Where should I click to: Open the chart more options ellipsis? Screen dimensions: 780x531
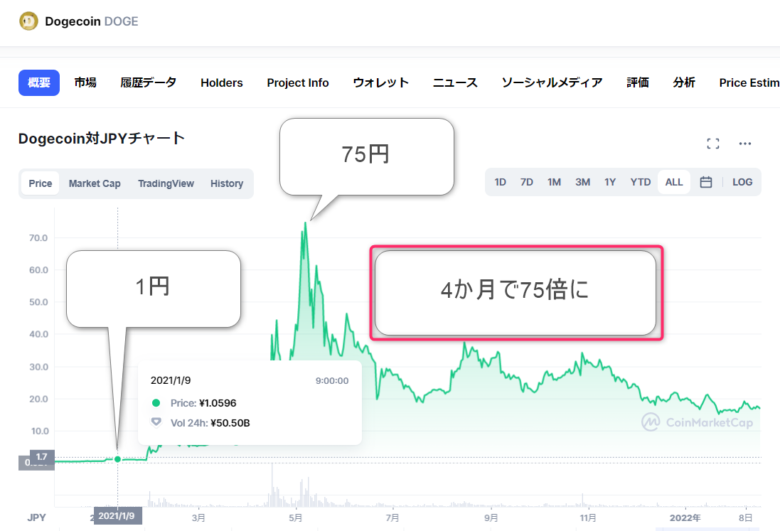pyautogui.click(x=745, y=144)
